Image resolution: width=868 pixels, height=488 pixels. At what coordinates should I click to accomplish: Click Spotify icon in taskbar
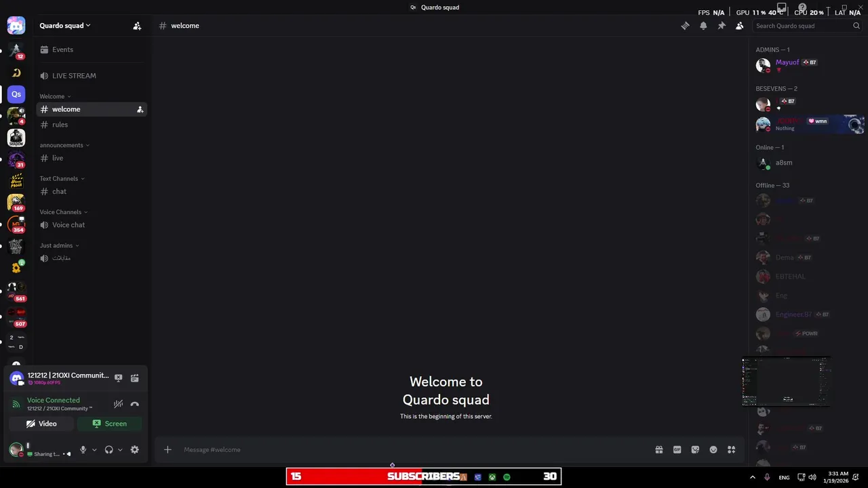click(x=507, y=477)
